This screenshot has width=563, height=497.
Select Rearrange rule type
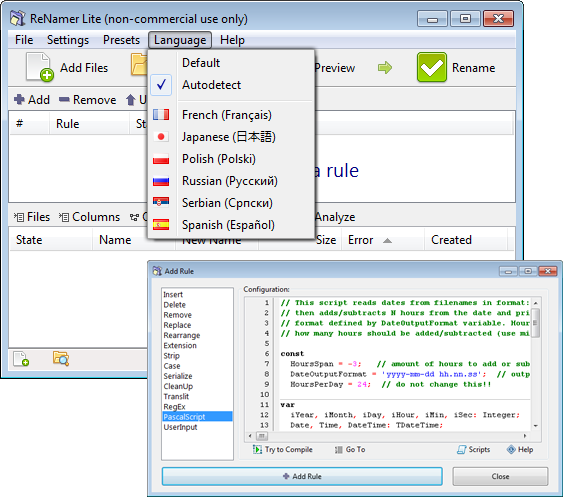point(197,335)
